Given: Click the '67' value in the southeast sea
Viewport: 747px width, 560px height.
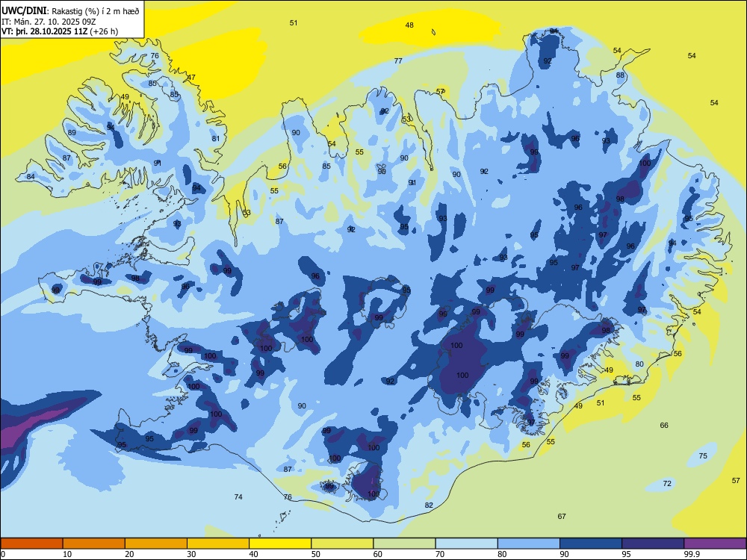Looking at the screenshot, I should pyautogui.click(x=562, y=517).
